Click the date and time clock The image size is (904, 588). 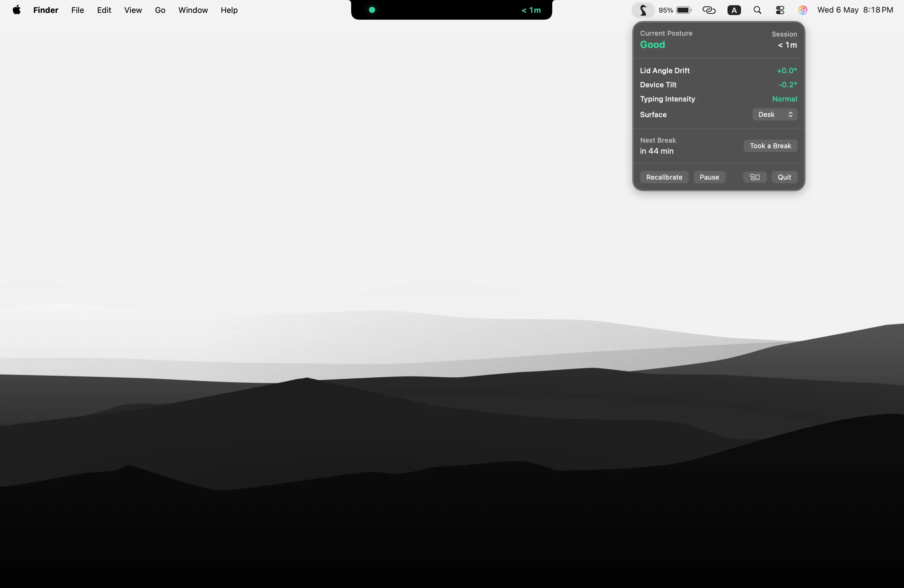point(855,10)
